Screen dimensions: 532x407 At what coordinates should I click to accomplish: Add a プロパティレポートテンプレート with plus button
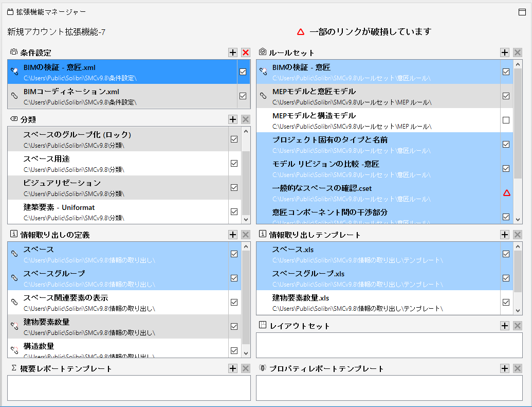pos(505,368)
